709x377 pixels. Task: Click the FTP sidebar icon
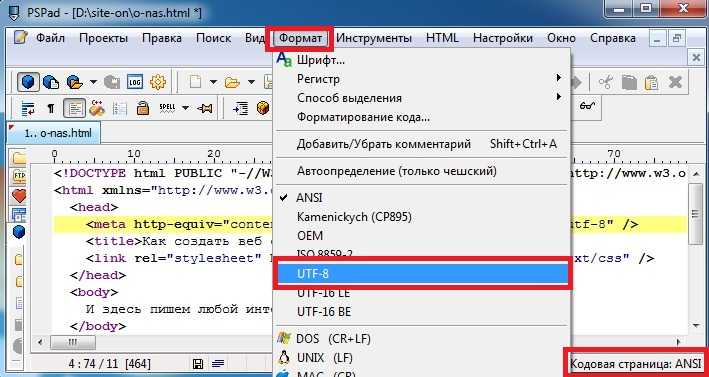coord(19,175)
